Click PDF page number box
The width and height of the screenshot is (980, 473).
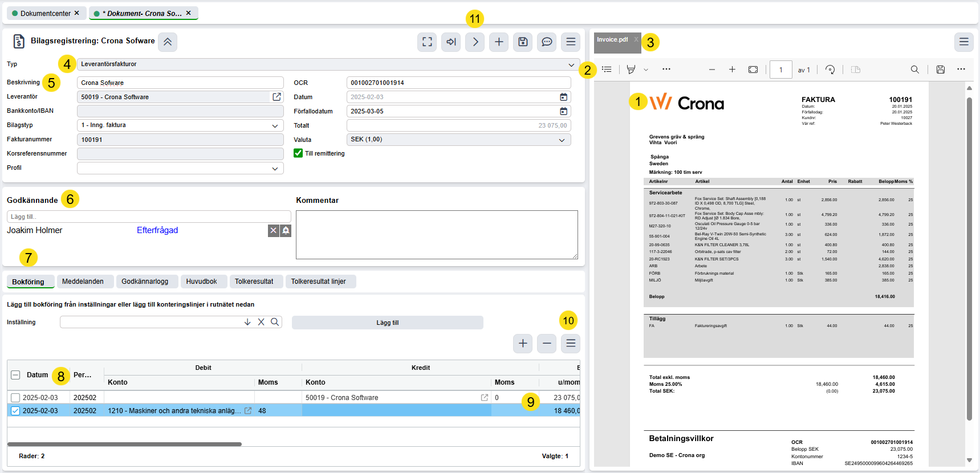pos(781,70)
